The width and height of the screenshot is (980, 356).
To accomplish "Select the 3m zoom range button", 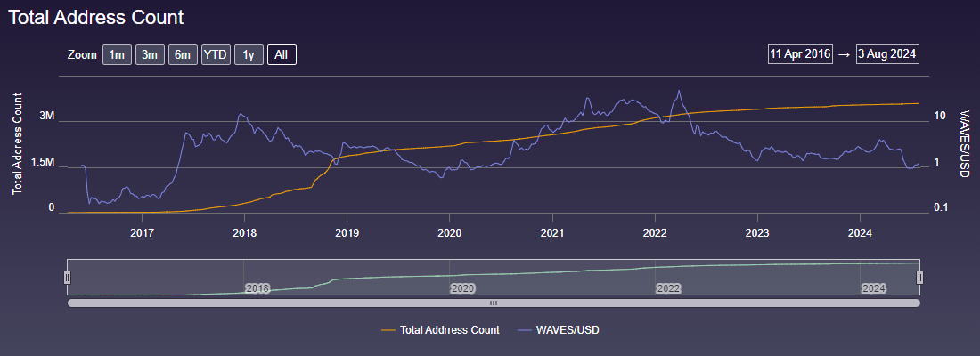I will [150, 55].
